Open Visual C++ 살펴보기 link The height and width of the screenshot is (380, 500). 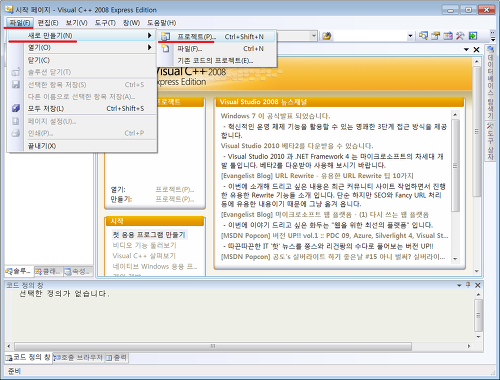point(144,256)
